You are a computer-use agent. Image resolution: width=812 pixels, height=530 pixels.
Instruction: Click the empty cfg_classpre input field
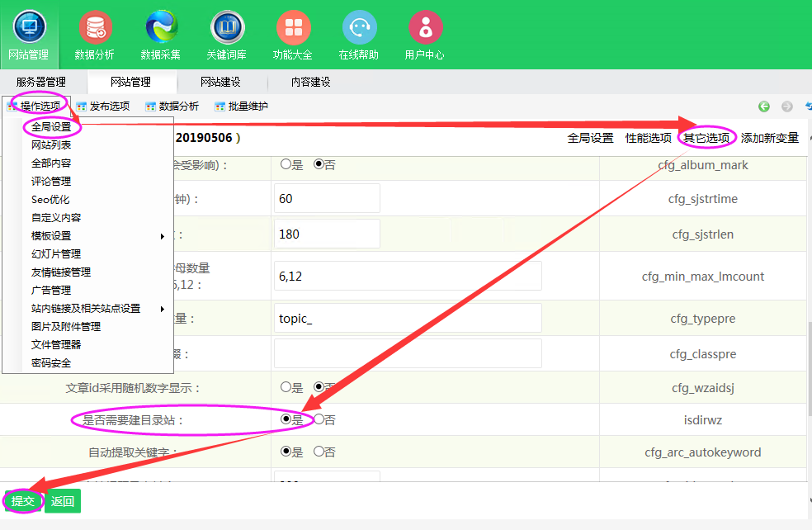(x=408, y=353)
